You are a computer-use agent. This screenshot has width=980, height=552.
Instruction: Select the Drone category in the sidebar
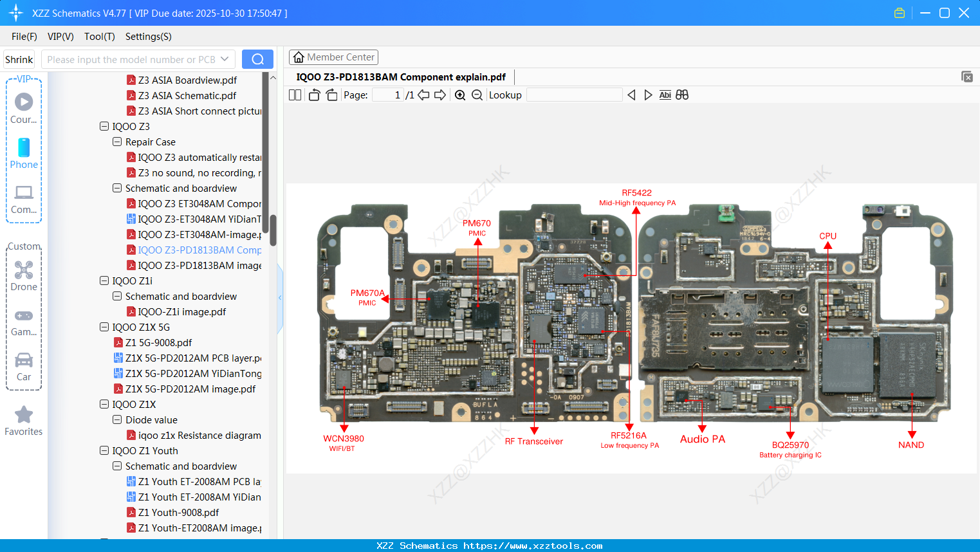23,275
